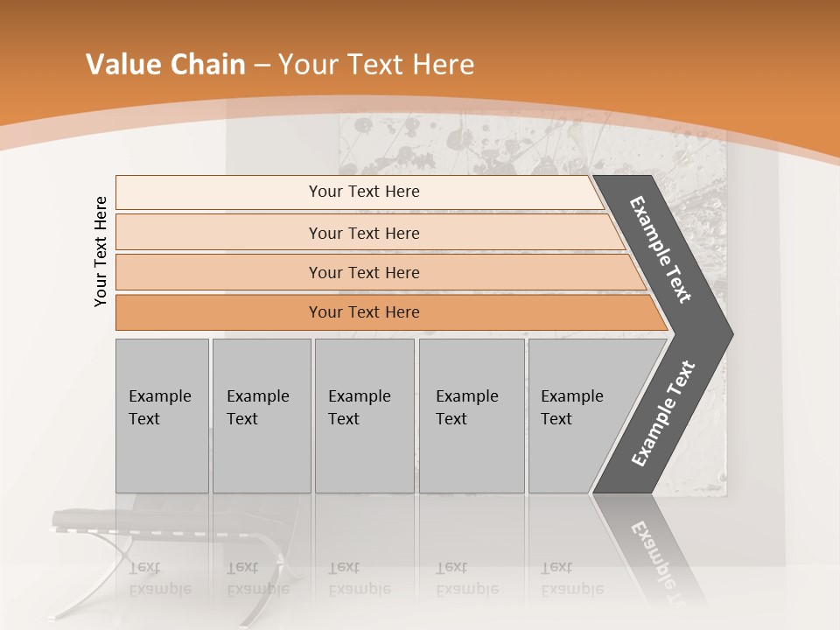Select the second gray Example Text box

tap(262, 416)
